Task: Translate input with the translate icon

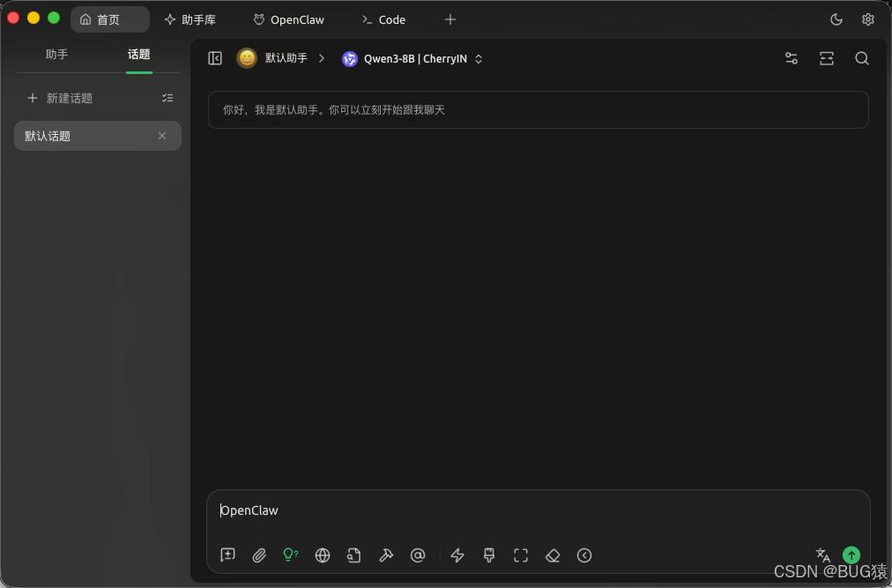Action: [x=822, y=555]
